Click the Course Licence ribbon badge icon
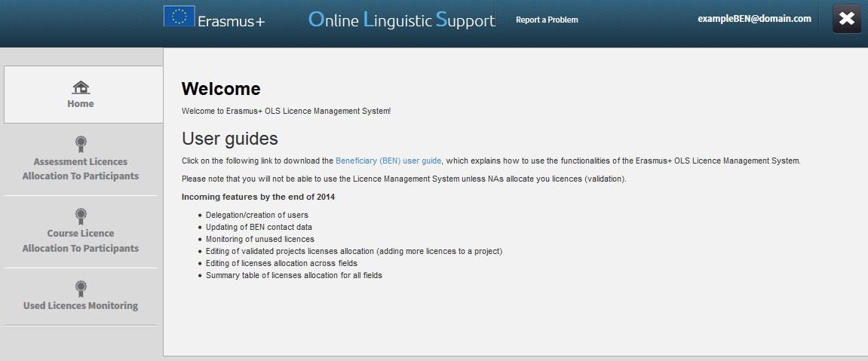The height and width of the screenshot is (361, 868). (81, 216)
